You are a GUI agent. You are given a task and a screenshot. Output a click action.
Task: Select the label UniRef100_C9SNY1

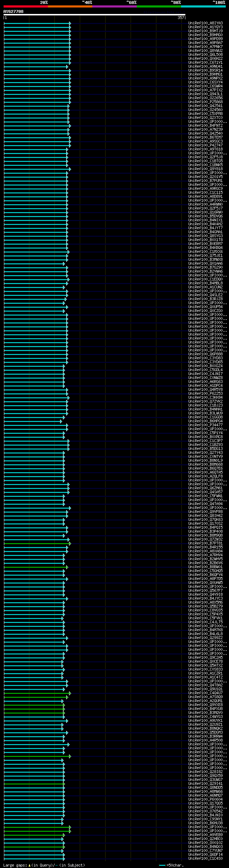point(205,819)
